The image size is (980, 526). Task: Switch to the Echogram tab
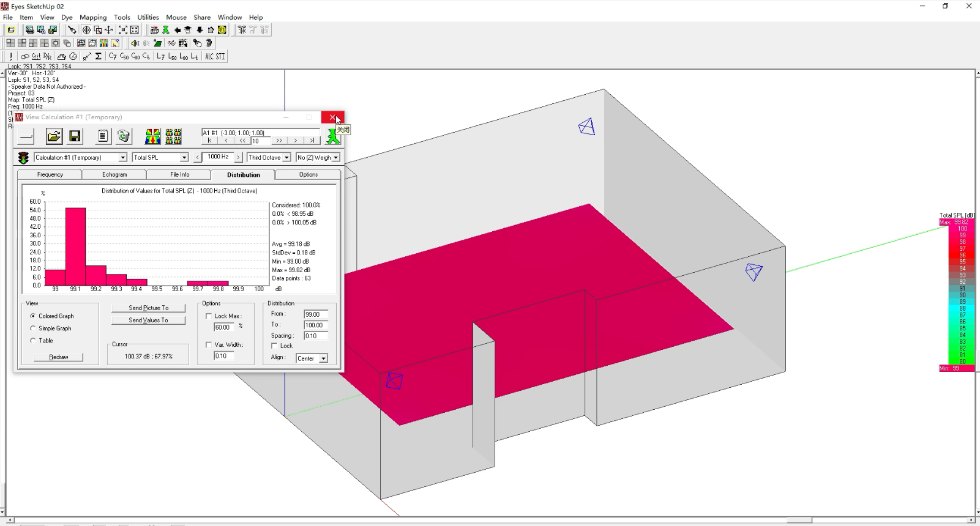pos(114,175)
